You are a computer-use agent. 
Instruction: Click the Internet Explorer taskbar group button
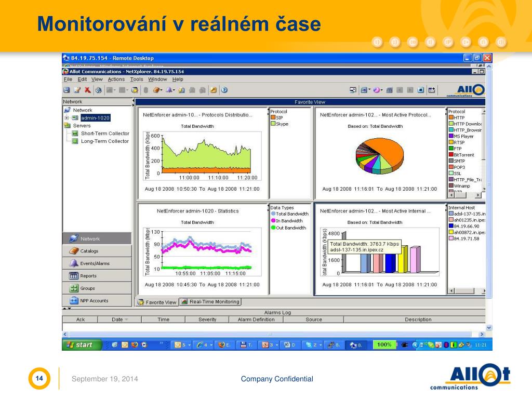pos(204,345)
